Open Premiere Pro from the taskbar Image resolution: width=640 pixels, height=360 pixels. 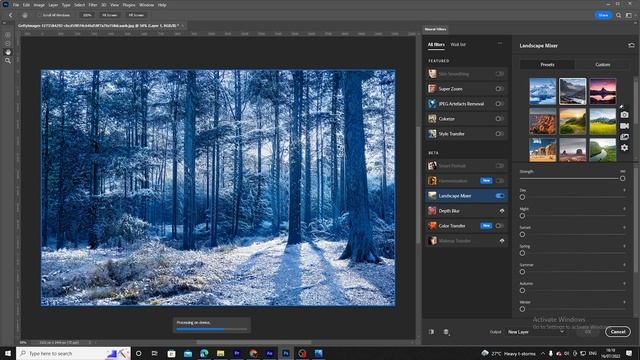click(x=237, y=353)
